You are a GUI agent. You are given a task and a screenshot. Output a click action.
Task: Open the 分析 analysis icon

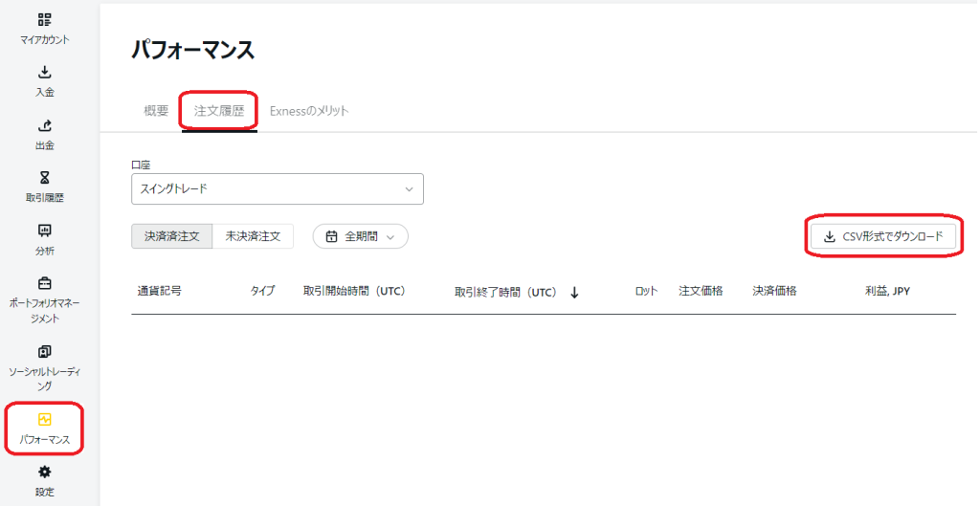coord(45,231)
